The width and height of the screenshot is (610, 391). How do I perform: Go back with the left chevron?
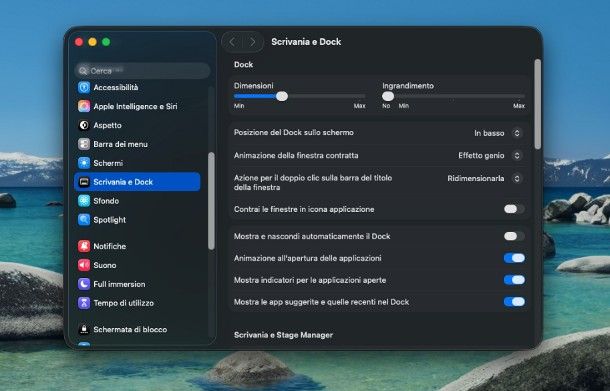click(x=232, y=42)
